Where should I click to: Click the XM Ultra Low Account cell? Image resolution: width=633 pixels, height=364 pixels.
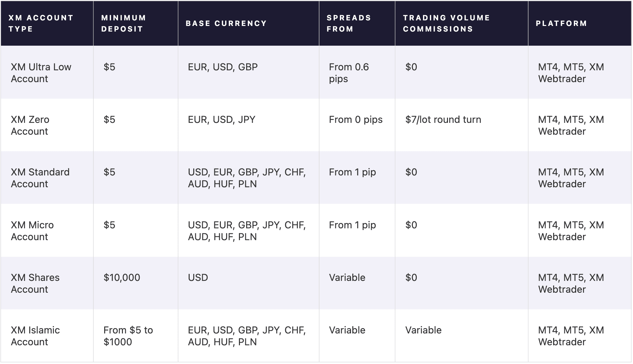(x=41, y=73)
